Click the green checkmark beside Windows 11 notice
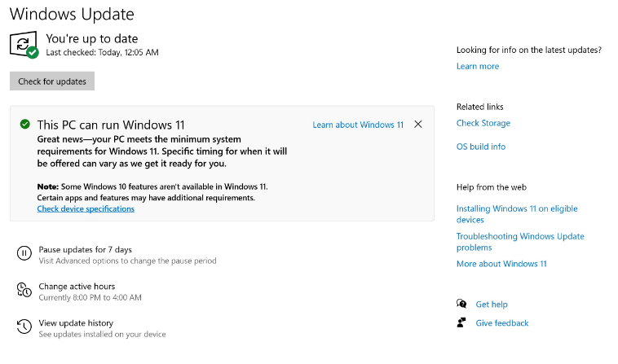The image size is (618, 364). pos(24,125)
